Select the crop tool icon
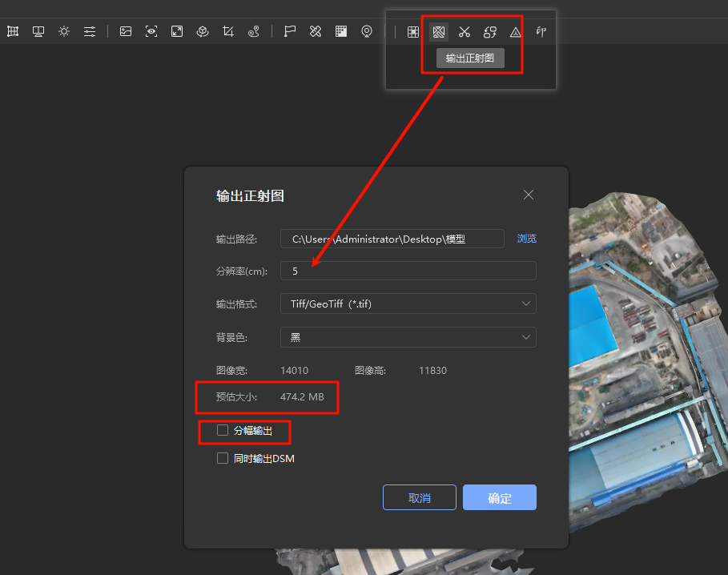This screenshot has width=728, height=575. click(x=228, y=31)
